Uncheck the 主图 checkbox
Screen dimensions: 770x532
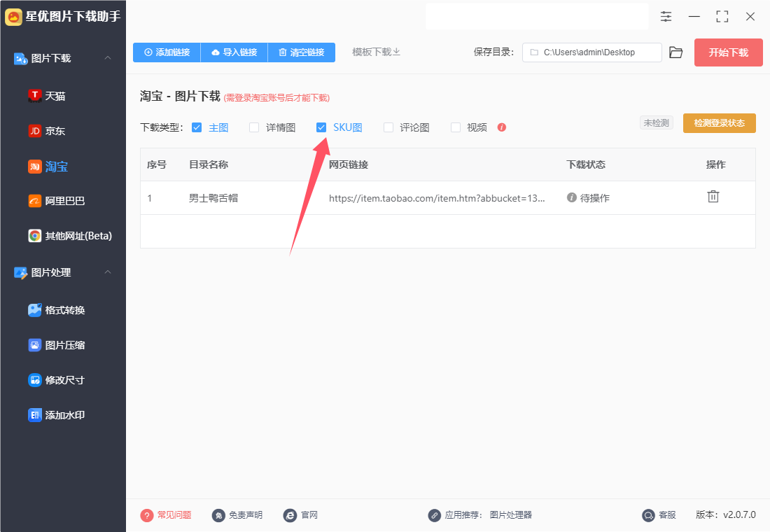pos(197,127)
